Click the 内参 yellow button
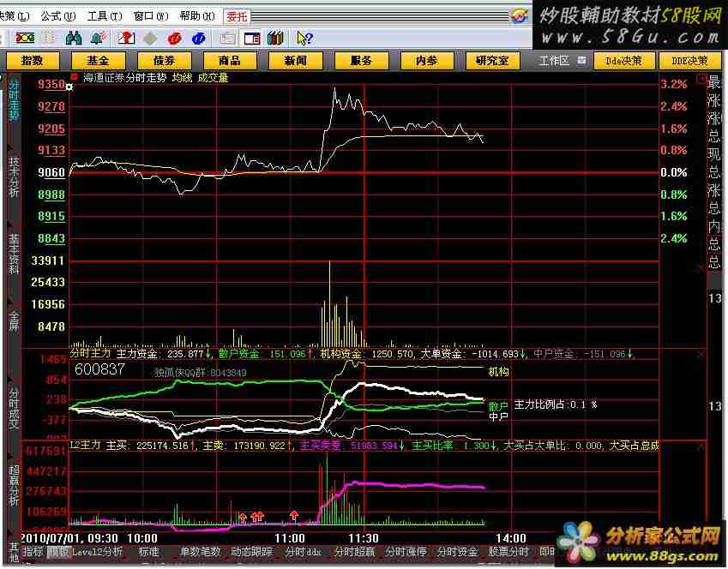Screen dimensions: 728x569 (x=427, y=60)
